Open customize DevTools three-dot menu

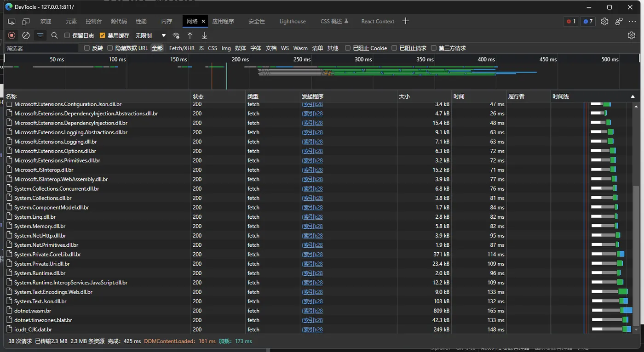pyautogui.click(x=632, y=22)
